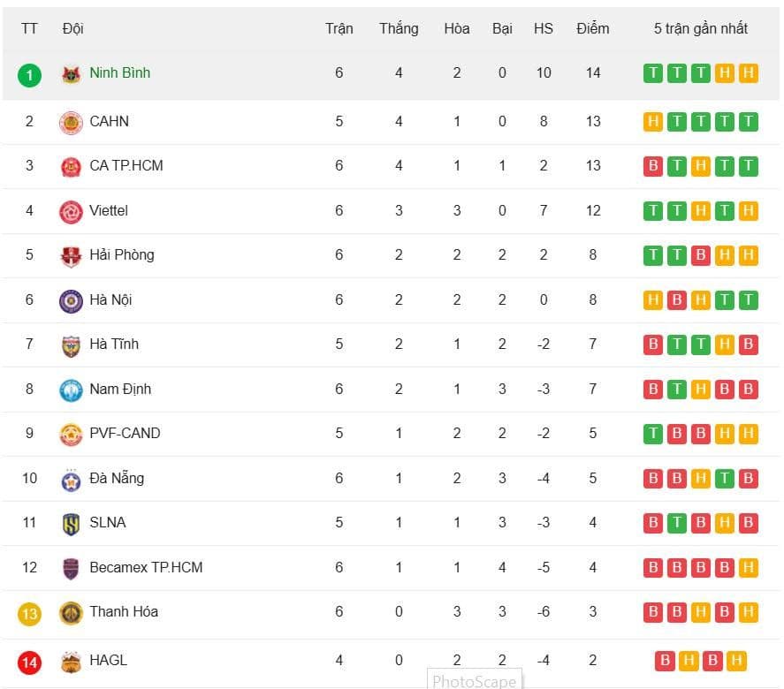Image resolution: width=784 pixels, height=689 pixels.
Task: Click the Ninh Bình team crest logo
Action: (x=70, y=73)
